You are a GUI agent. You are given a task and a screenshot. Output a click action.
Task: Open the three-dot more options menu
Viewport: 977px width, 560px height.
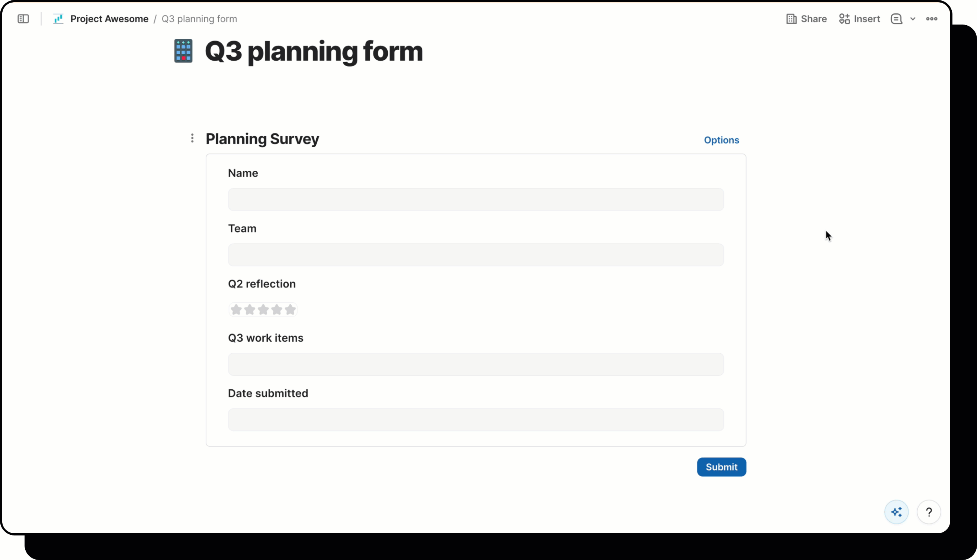(x=932, y=19)
